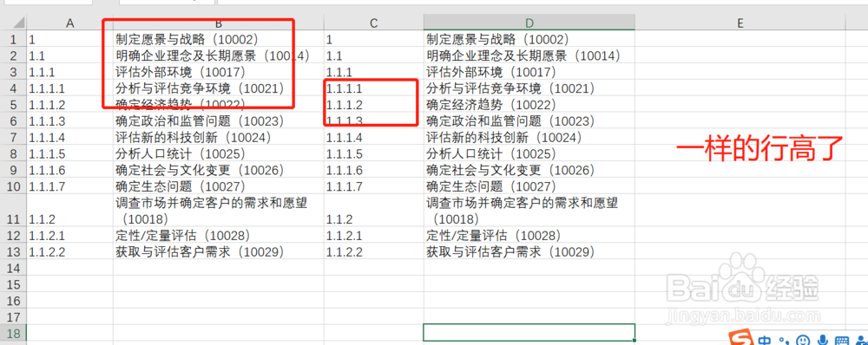Click cell B3 评估外部环境（10017）
868x345 pixels.
219,72
